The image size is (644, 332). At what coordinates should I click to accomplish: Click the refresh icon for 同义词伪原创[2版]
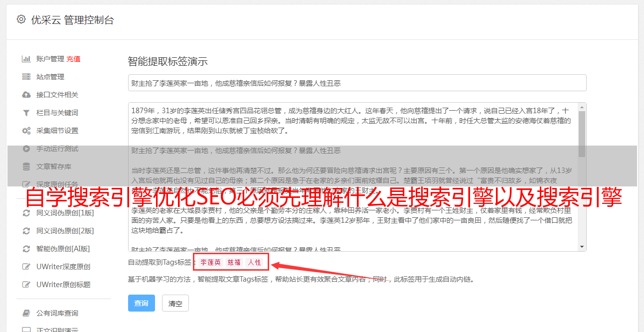click(x=26, y=231)
